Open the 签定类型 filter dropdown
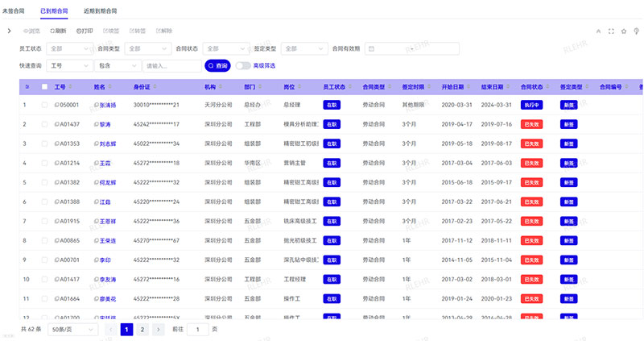Viewport: 644px width, 341px height. pos(304,48)
